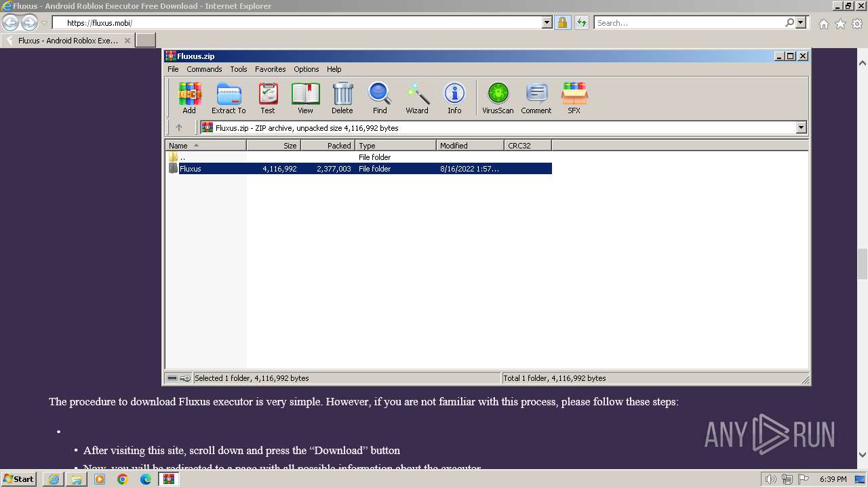Screen dimensions: 868x488
Task: Click the volume icon in system tray
Action: point(771,479)
